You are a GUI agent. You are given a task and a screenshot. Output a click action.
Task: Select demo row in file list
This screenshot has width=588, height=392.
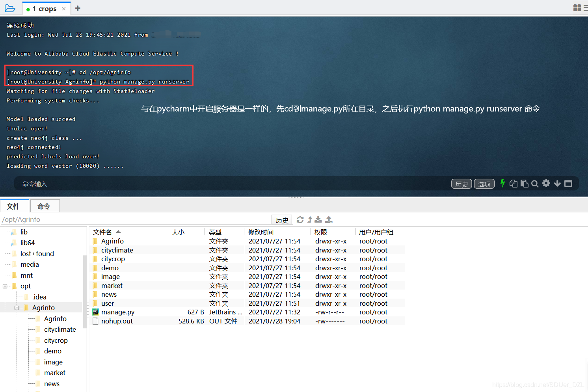(x=247, y=268)
